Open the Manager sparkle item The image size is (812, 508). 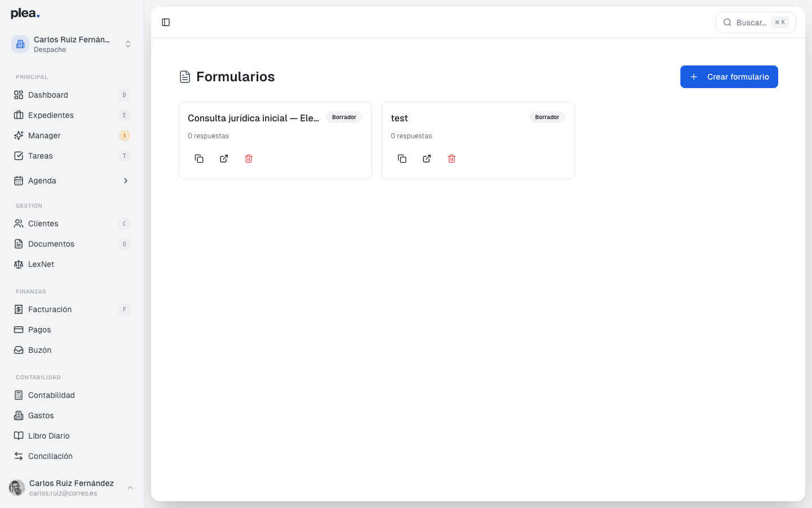click(x=72, y=135)
